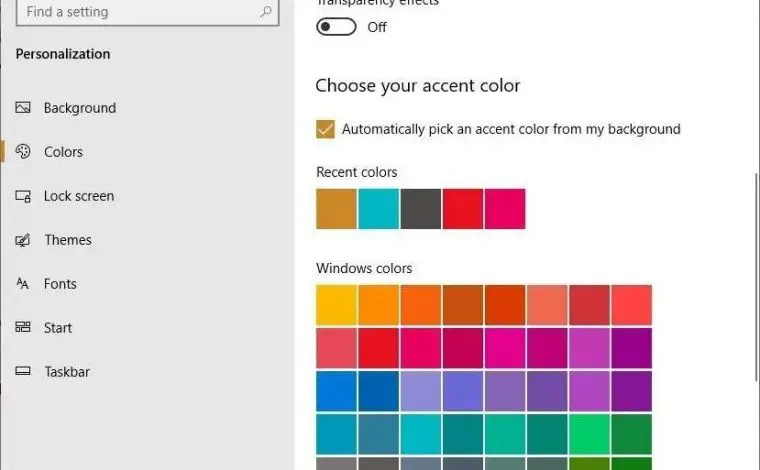
Task: Turn on Transparency effects toggle
Action: point(336,27)
